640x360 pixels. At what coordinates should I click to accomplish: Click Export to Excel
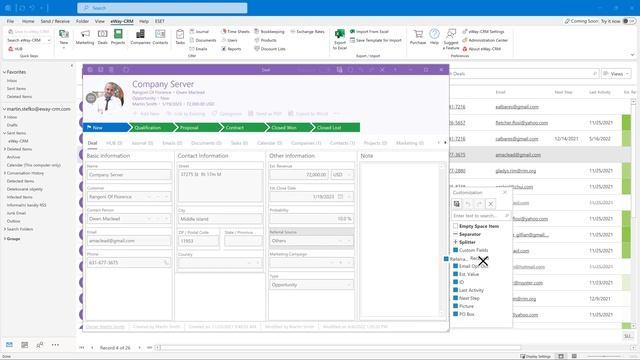[340, 40]
